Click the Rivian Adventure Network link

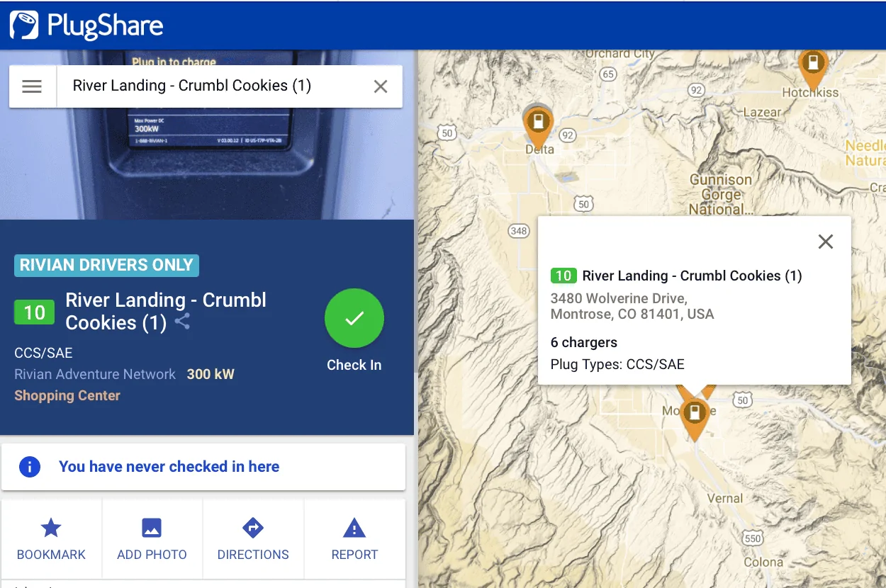[x=95, y=374]
